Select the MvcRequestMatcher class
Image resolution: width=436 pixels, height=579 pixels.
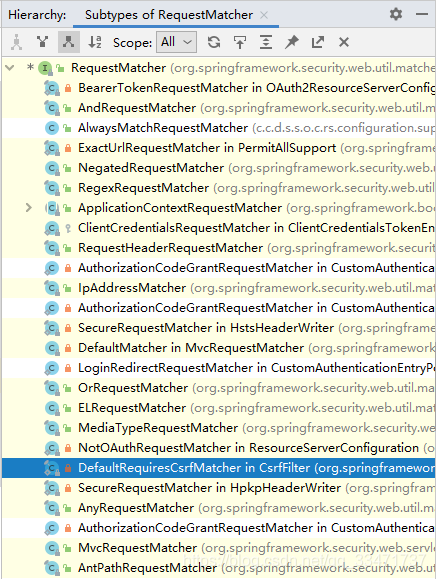coord(219,548)
